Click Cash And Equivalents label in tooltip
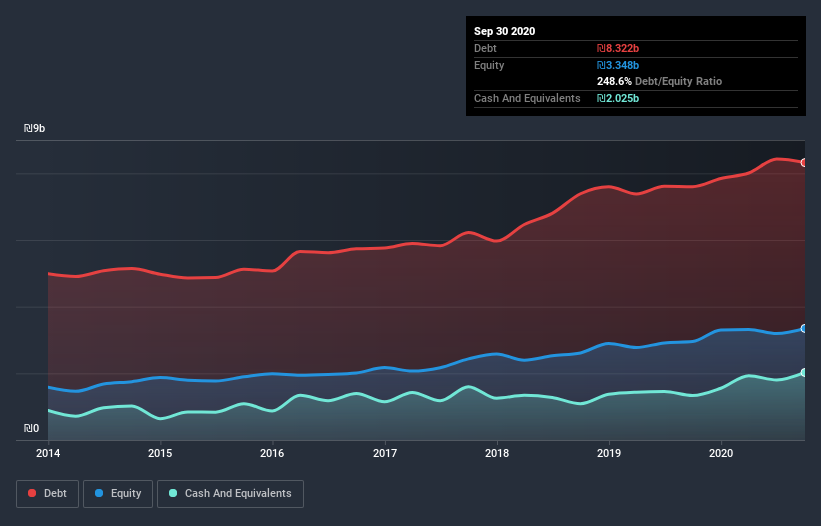Image resolution: width=821 pixels, height=526 pixels. (527, 98)
